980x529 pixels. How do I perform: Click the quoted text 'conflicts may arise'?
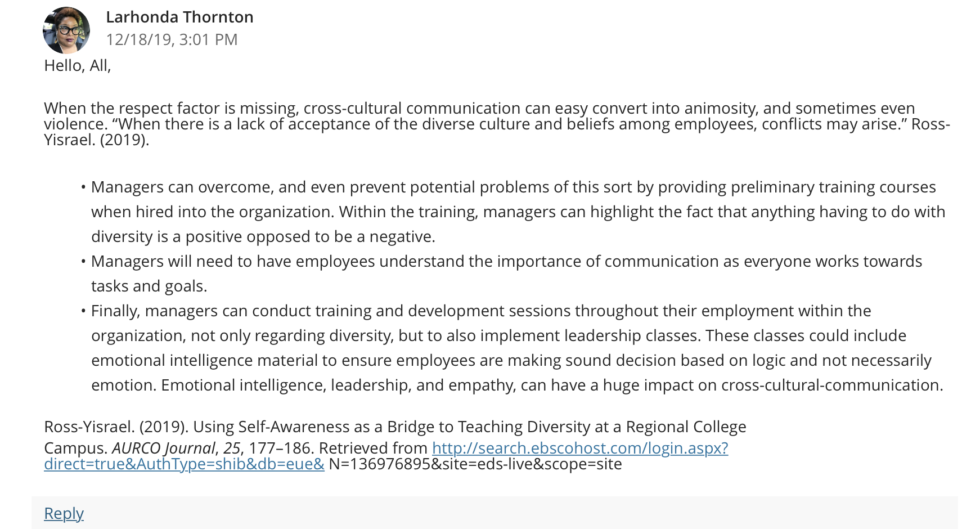click(x=830, y=124)
